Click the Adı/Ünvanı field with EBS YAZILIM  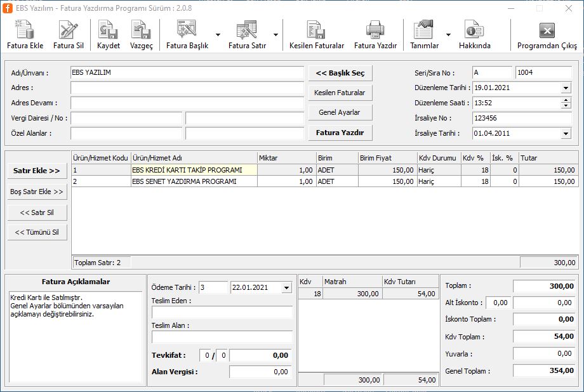pos(187,72)
